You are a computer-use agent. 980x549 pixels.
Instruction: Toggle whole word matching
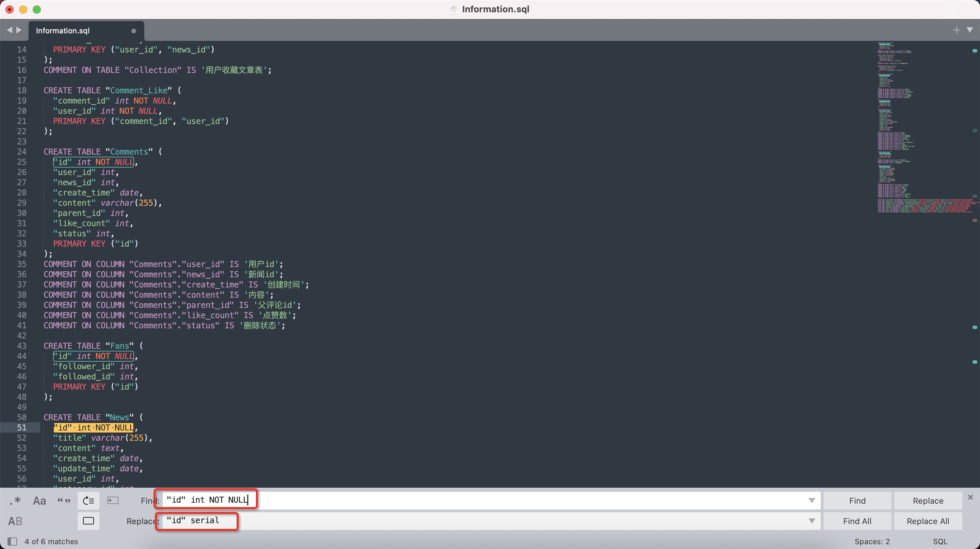[64, 501]
